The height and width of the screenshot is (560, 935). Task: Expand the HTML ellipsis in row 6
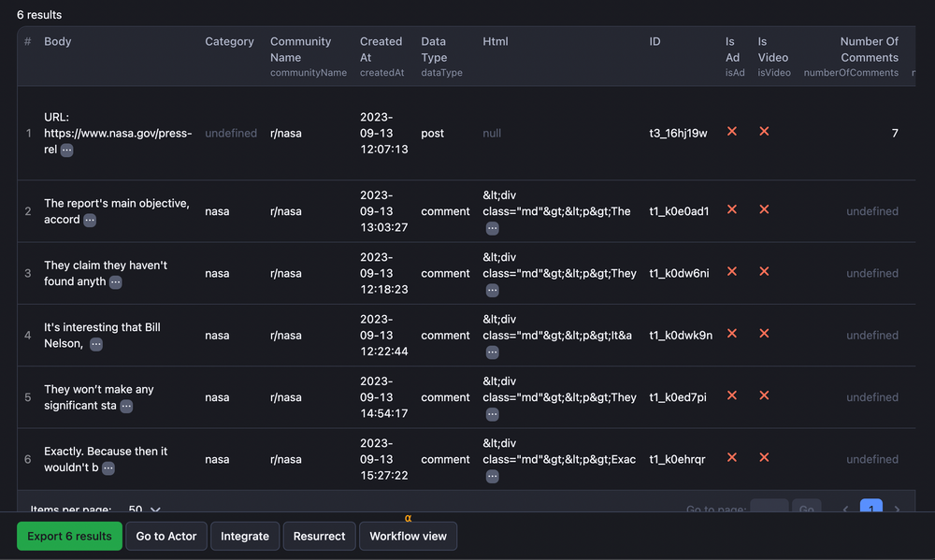[492, 476]
